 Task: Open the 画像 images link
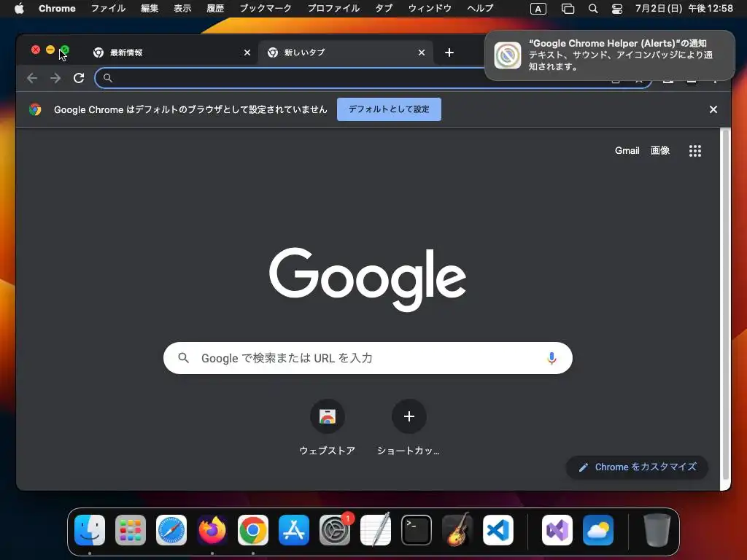(x=659, y=150)
